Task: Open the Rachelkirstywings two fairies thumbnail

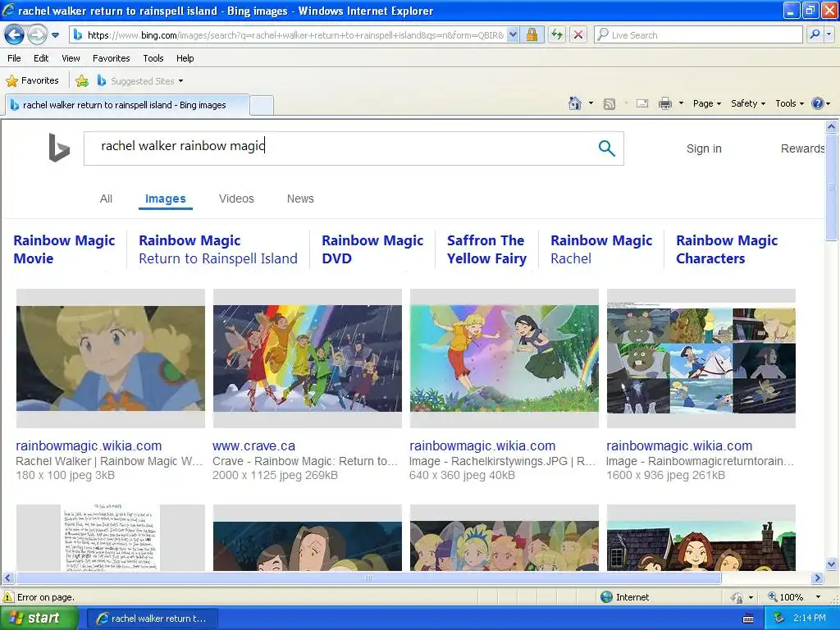Action: pos(504,358)
